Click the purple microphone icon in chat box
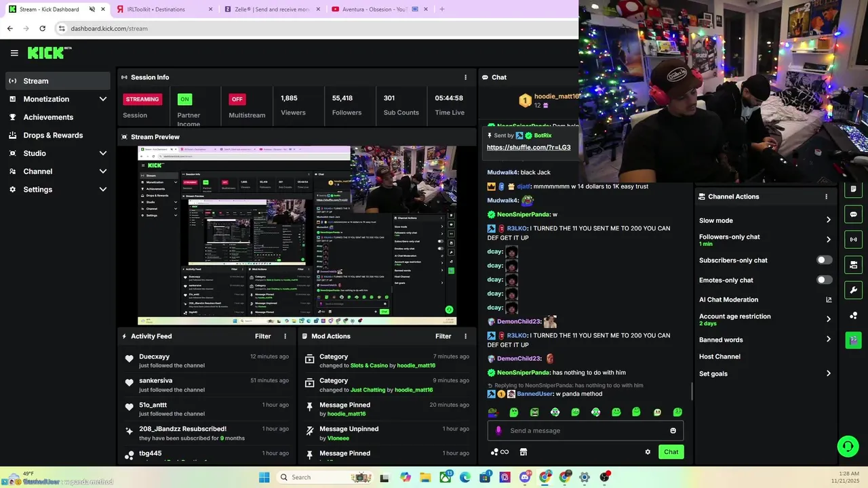This screenshot has width=868, height=488. [498, 430]
